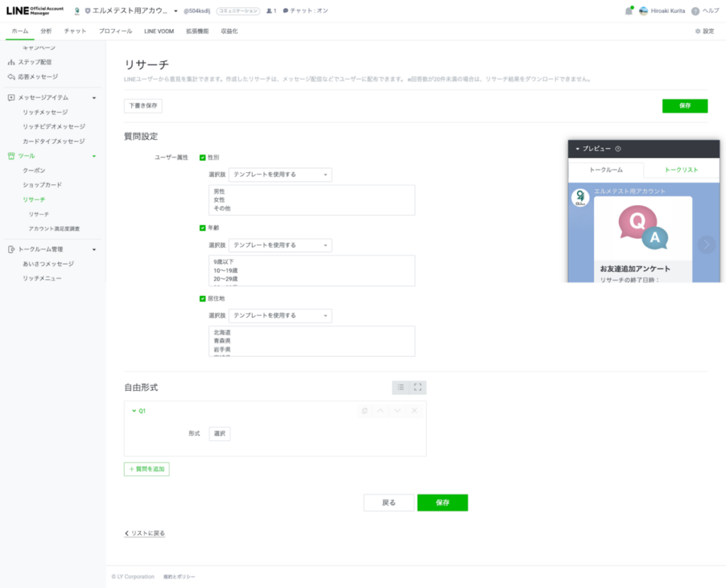Select the トークリスト preview tab
This screenshot has height=588, width=726.
(x=681, y=170)
